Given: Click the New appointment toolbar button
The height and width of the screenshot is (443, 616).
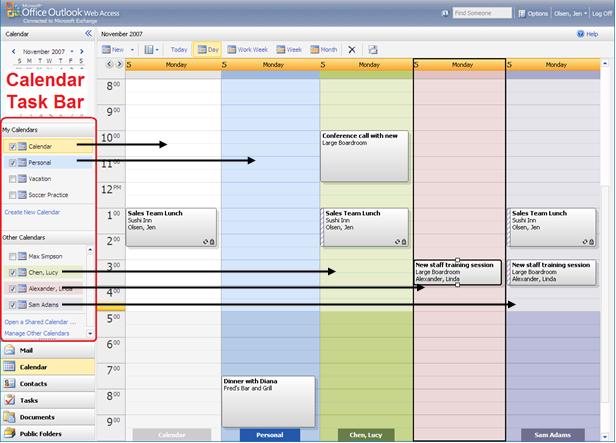Looking at the screenshot, I should (113, 49).
